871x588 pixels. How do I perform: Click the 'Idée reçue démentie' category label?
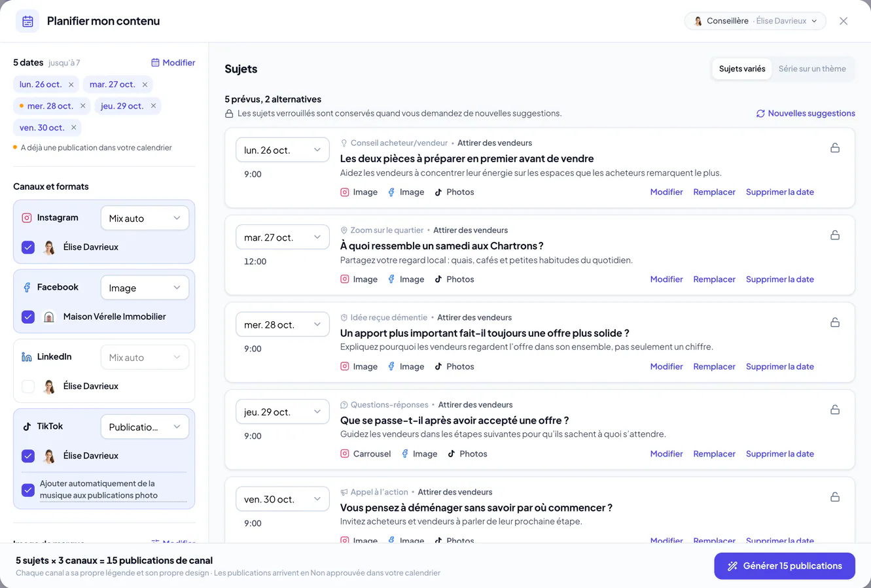pyautogui.click(x=389, y=317)
